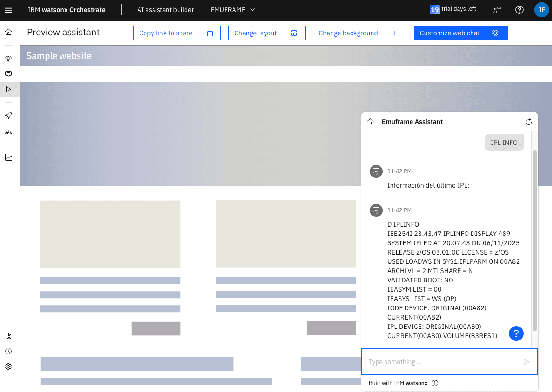Open the Publish rocket icon
This screenshot has width=552, height=392.
pyautogui.click(x=8, y=116)
